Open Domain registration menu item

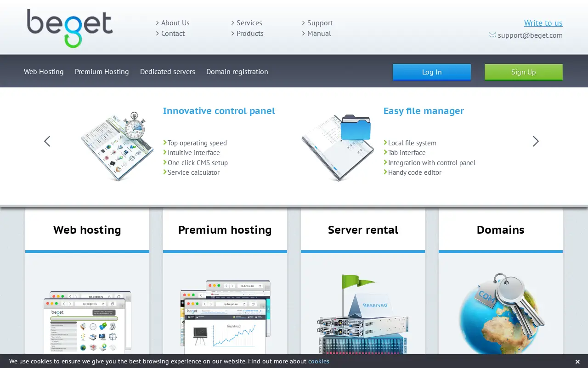coord(237,72)
